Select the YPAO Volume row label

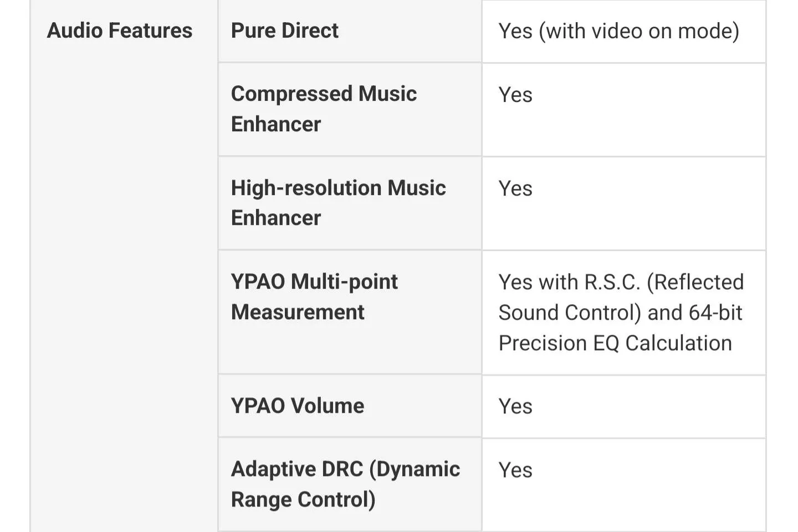[298, 406]
